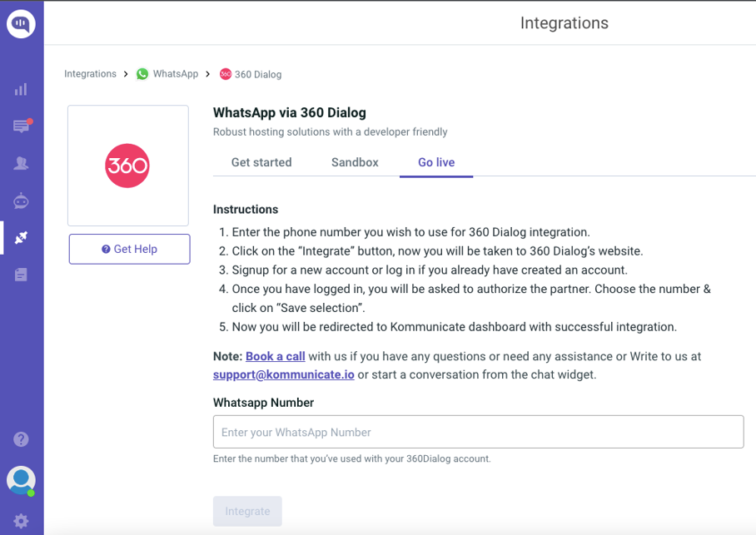Click the 360 Dialog breadcrumb icon
Image resolution: width=756 pixels, height=535 pixels.
225,74
